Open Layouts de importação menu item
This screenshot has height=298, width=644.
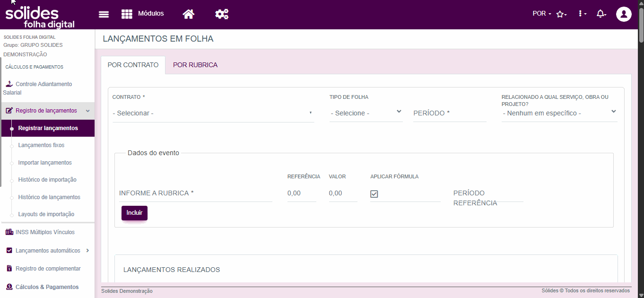pyautogui.click(x=46, y=214)
